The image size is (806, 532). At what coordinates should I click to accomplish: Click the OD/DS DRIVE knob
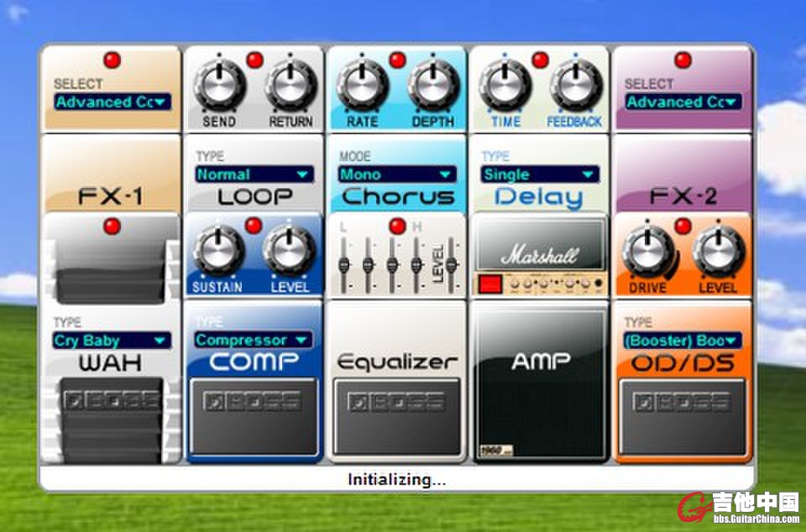(x=647, y=251)
